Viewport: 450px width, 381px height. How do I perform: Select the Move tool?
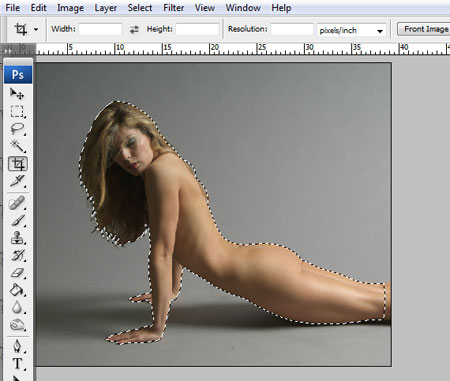point(17,94)
